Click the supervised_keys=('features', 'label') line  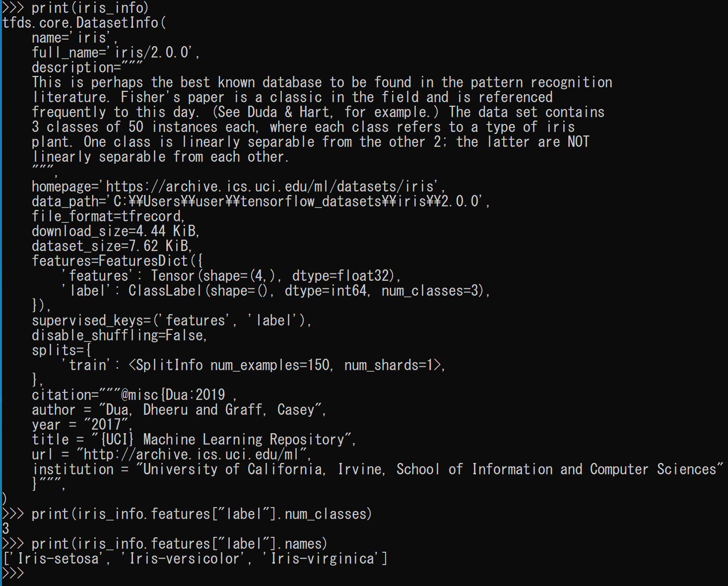coord(172,321)
